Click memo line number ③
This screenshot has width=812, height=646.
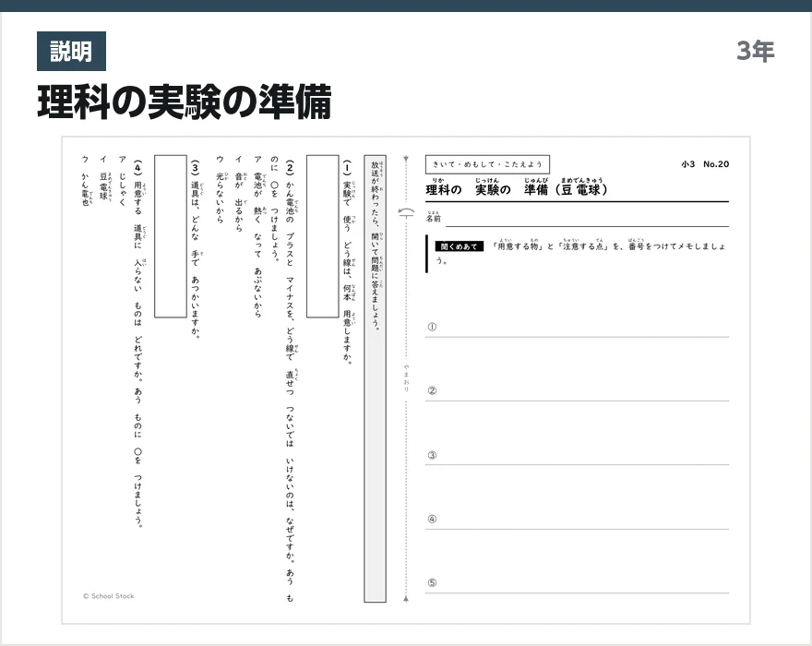432,455
